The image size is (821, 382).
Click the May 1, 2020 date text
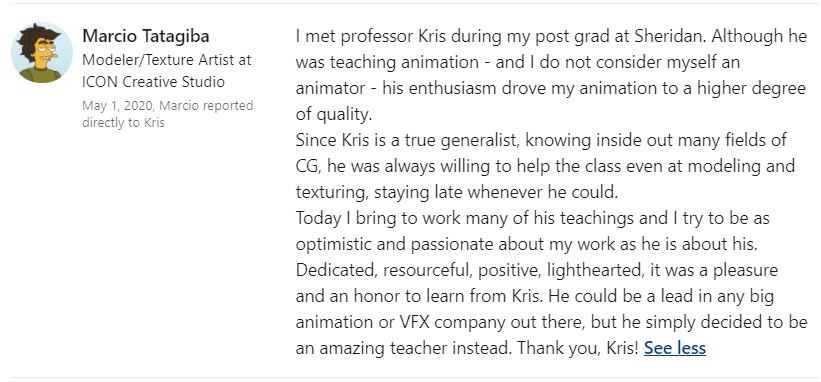tap(117, 106)
